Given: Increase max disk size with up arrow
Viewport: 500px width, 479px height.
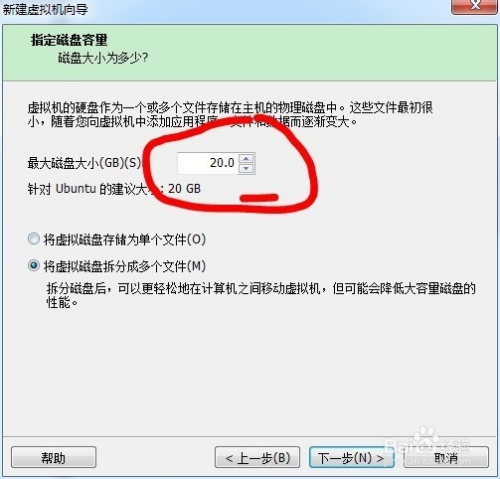Looking at the screenshot, I should (x=246, y=158).
